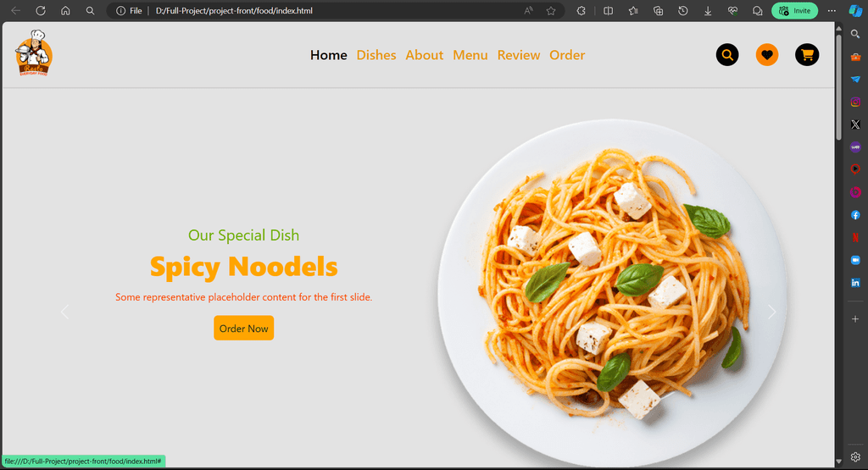The height and width of the screenshot is (470, 868).
Task: Refresh the page with the browser reload icon
Action: (x=41, y=10)
